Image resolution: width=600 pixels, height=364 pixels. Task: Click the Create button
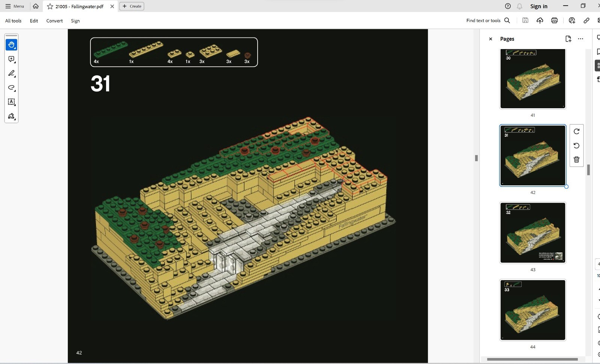click(132, 6)
